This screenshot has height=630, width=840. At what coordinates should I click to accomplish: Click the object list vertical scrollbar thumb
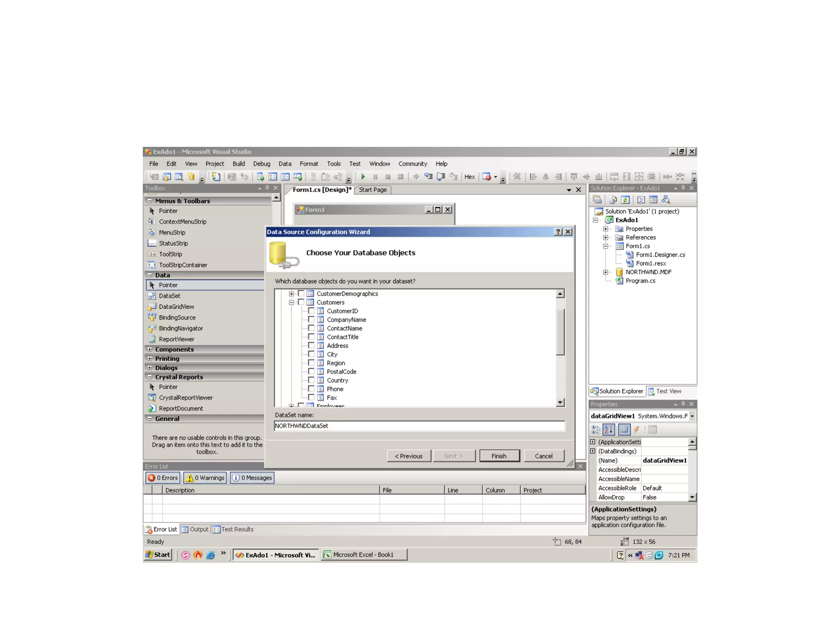560,331
